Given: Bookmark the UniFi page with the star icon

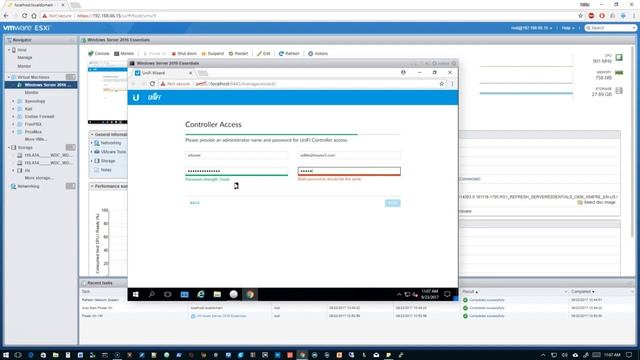Looking at the screenshot, I should tap(441, 84).
